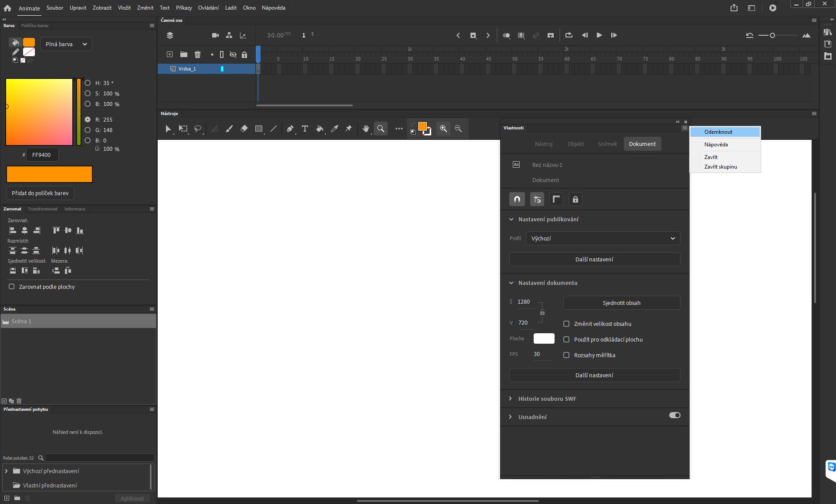The width and height of the screenshot is (836, 504).
Task: Select the Text tool
Action: (x=305, y=129)
